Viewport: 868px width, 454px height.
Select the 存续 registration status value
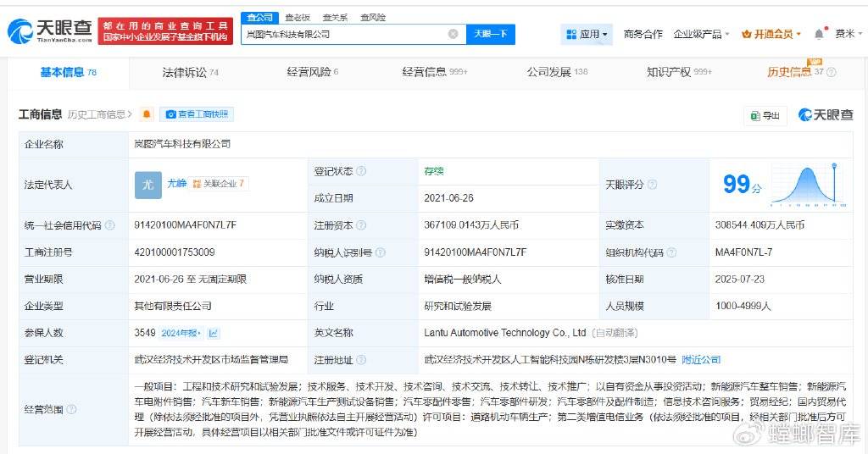[434, 171]
